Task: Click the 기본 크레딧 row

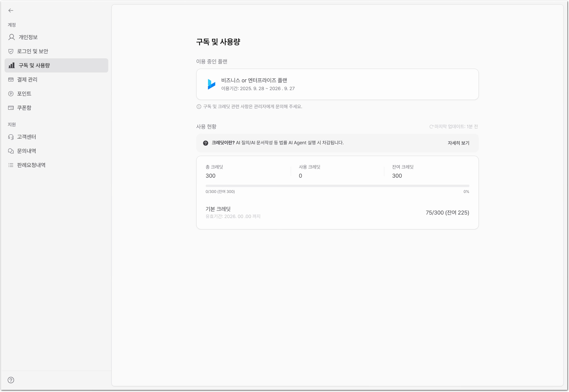Action: click(x=337, y=213)
